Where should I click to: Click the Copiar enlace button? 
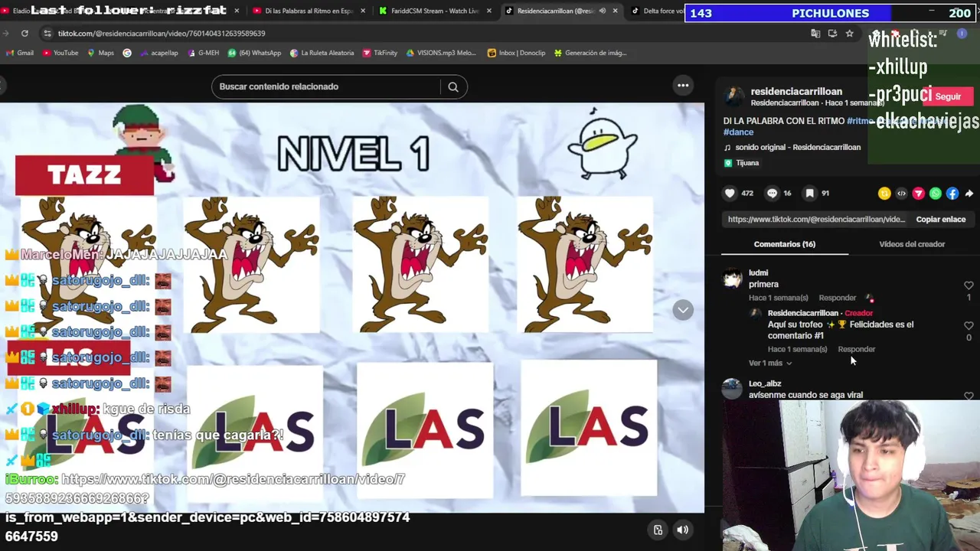[941, 220]
